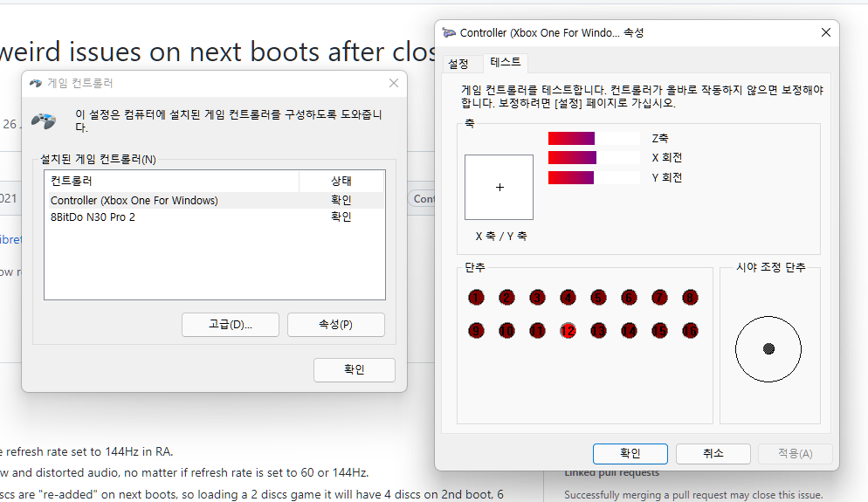Viewport: 868px width, 502px height.
Task: Confirm properties dialog with 확인 button
Action: pos(630,454)
